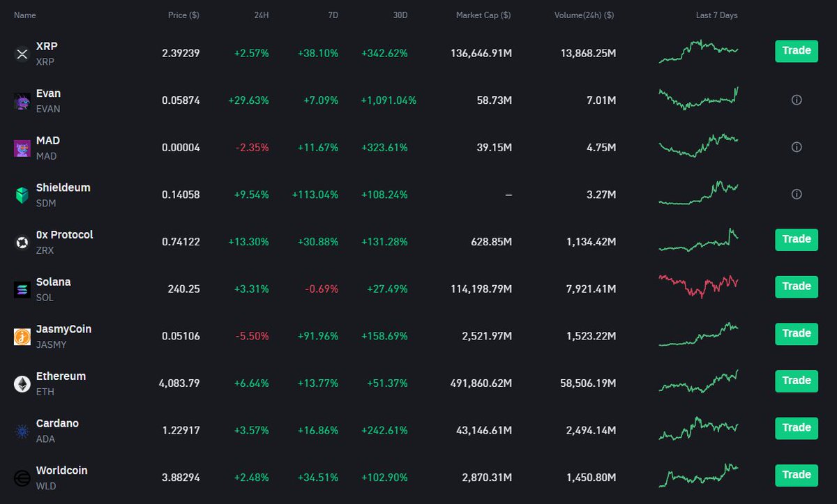Click Evan 30D change +1,091.04%
The width and height of the screenshot is (837, 504).
click(389, 100)
